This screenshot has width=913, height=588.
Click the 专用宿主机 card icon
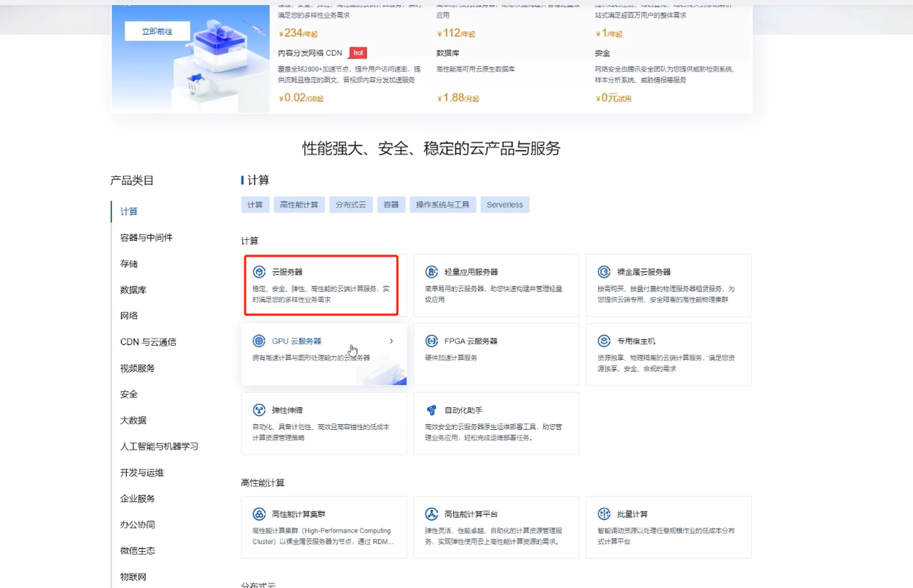[x=604, y=341]
